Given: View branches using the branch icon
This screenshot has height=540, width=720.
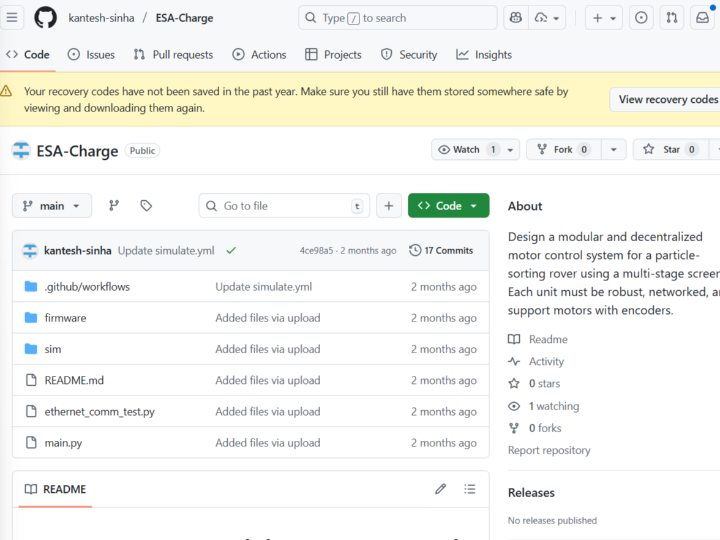Looking at the screenshot, I should [114, 206].
